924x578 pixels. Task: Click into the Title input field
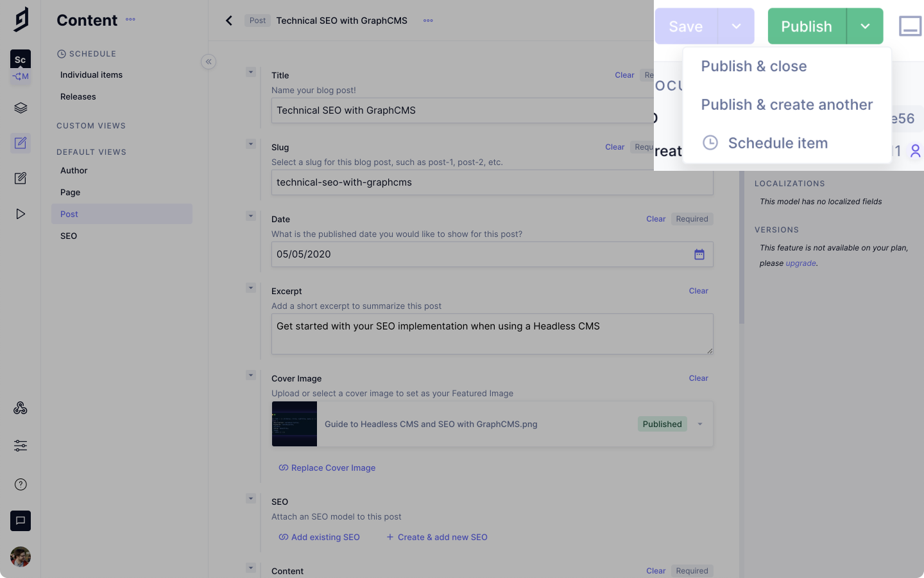coord(462,110)
